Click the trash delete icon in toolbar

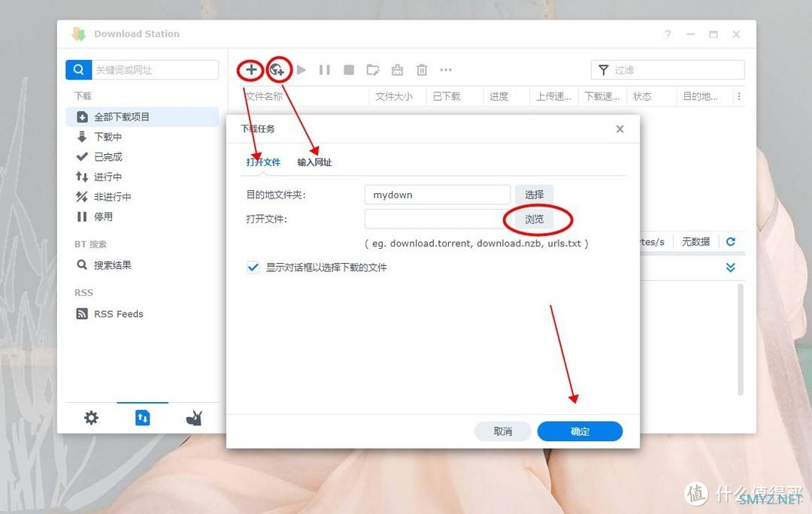[x=422, y=69]
